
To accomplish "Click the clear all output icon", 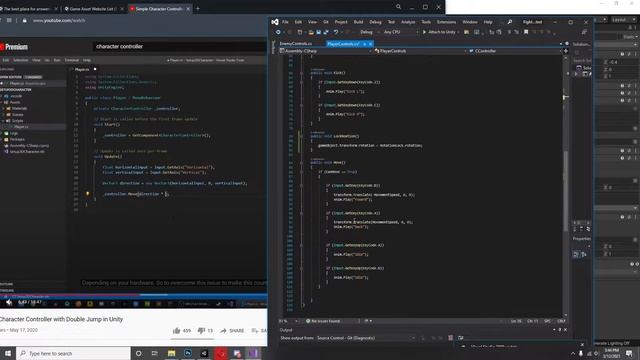I will tap(451, 338).
